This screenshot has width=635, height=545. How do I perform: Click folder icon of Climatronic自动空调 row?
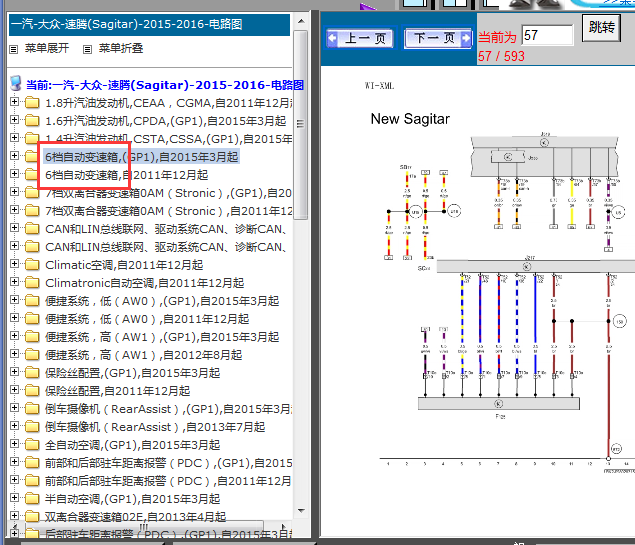(32, 283)
